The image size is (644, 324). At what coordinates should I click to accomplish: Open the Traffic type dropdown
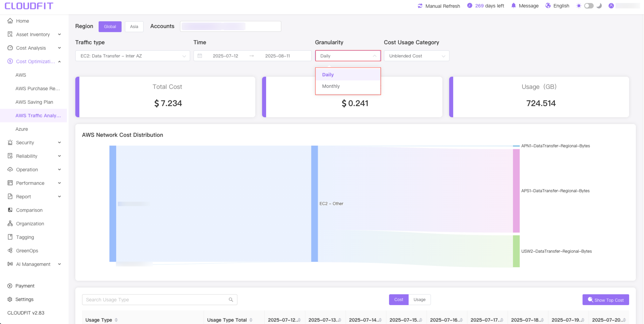pos(133,56)
